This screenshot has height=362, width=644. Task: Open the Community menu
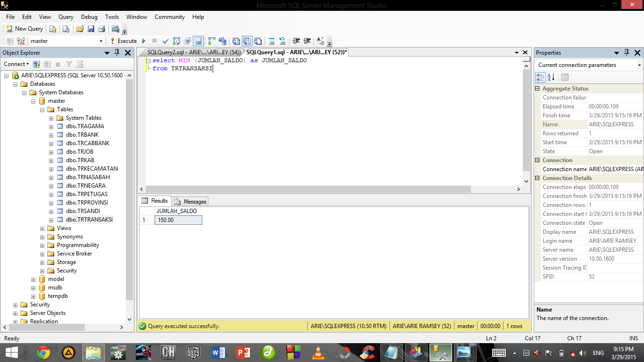(170, 17)
